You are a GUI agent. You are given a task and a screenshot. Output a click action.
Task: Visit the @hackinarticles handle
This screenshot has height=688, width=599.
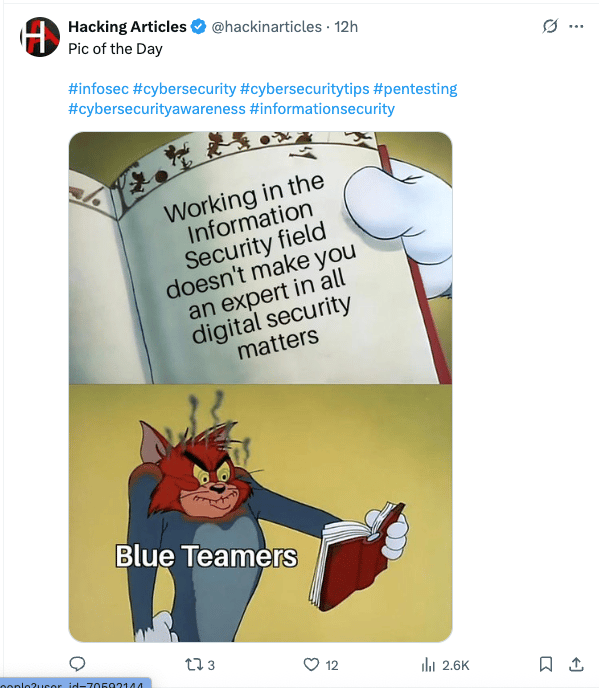pyautogui.click(x=267, y=27)
